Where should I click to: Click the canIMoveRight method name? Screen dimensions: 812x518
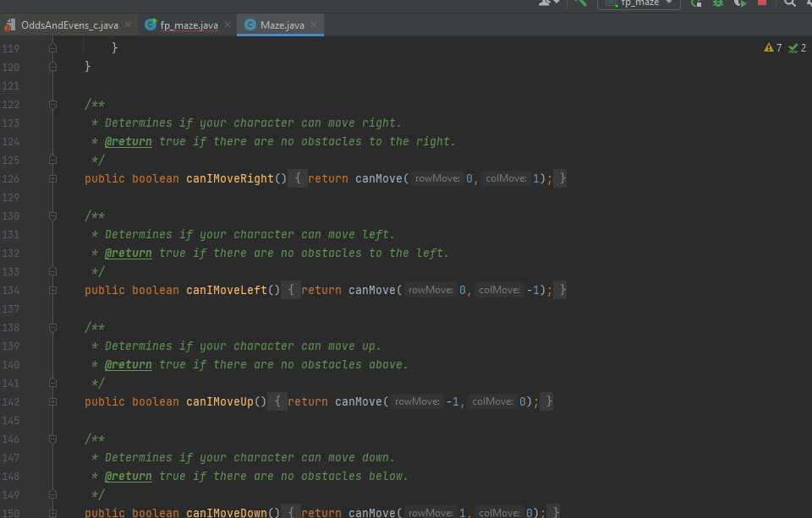coord(230,178)
